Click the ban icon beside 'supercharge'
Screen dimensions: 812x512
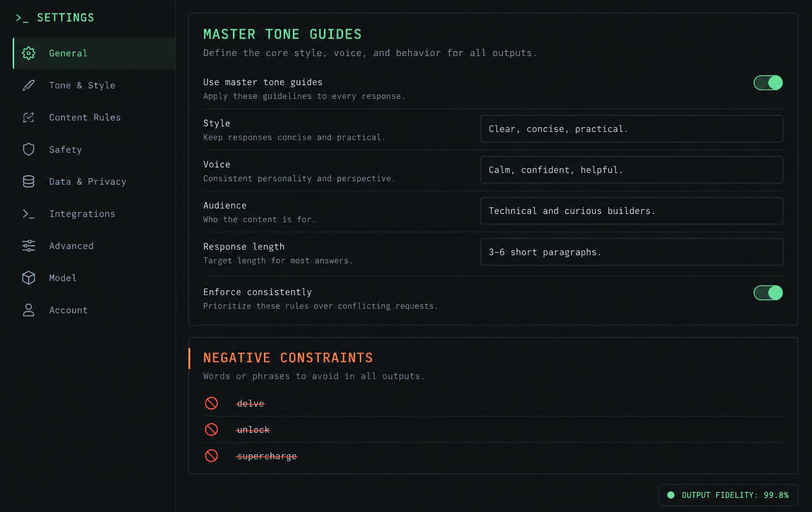(211, 456)
